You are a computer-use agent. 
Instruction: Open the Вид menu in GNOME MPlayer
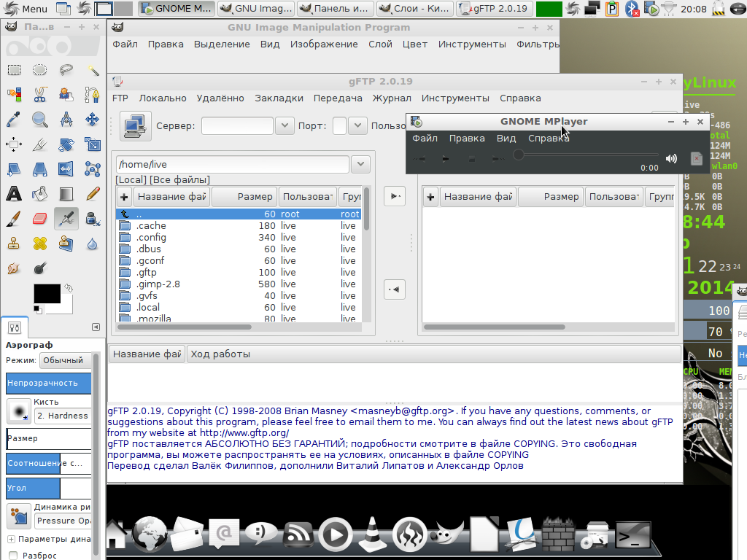pyautogui.click(x=506, y=138)
